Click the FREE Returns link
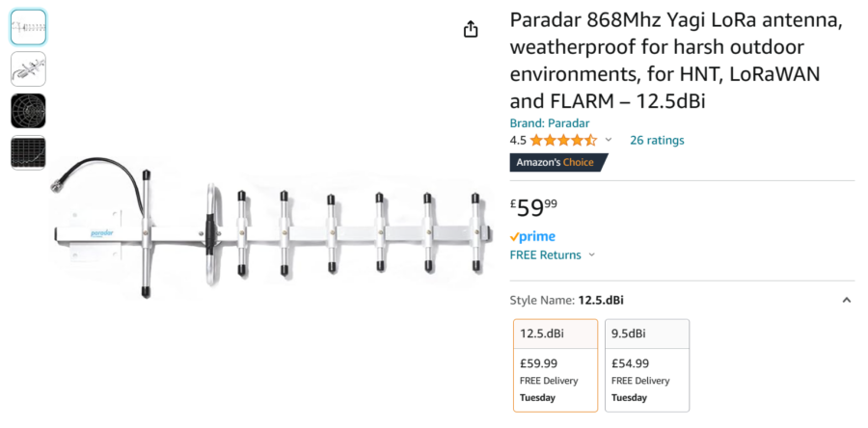Screen dimensions: 868x428 point(545,254)
